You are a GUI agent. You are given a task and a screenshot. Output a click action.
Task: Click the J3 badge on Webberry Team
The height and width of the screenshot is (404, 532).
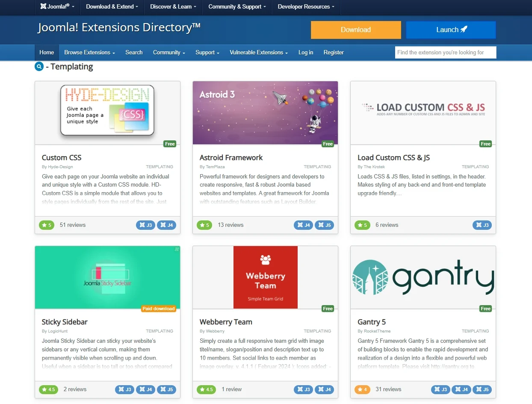click(x=303, y=389)
